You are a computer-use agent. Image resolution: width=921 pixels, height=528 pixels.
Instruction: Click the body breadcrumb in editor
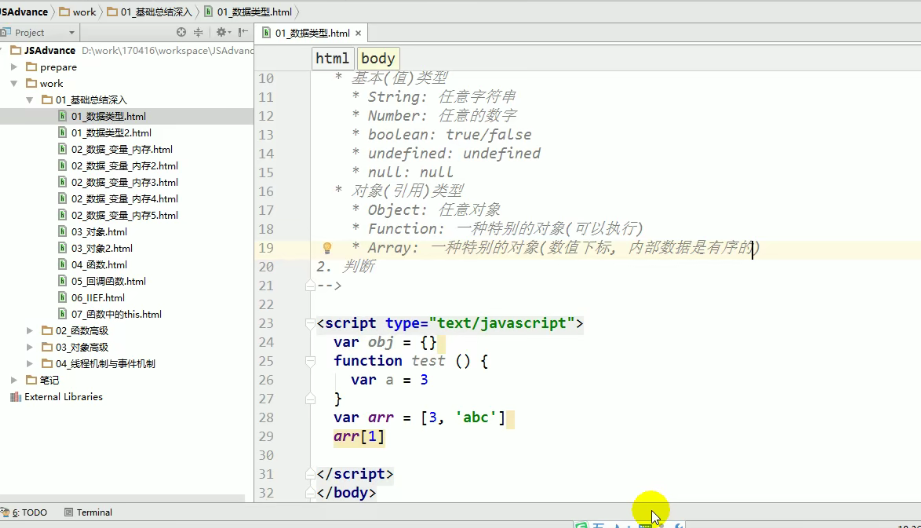pos(378,58)
